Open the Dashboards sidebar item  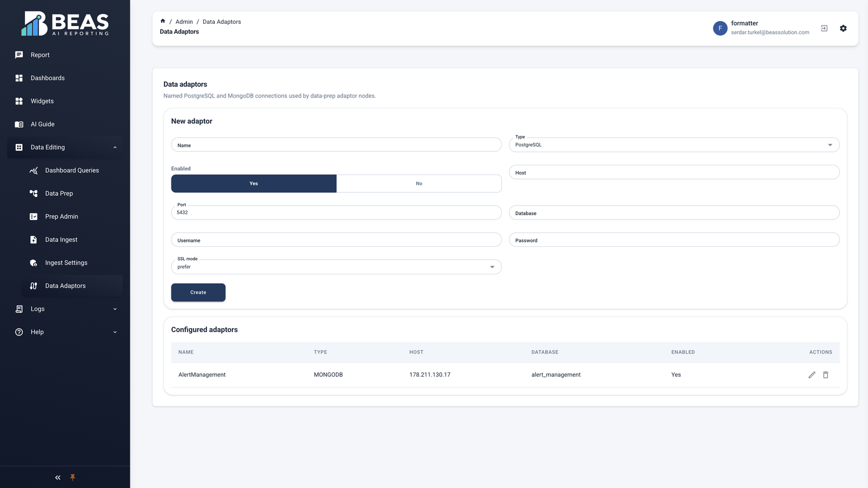pyautogui.click(x=65, y=78)
